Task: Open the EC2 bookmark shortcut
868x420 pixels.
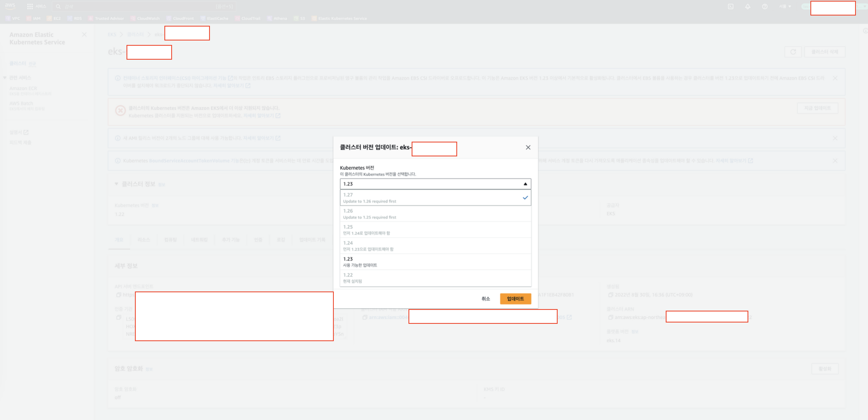Action: pos(54,18)
